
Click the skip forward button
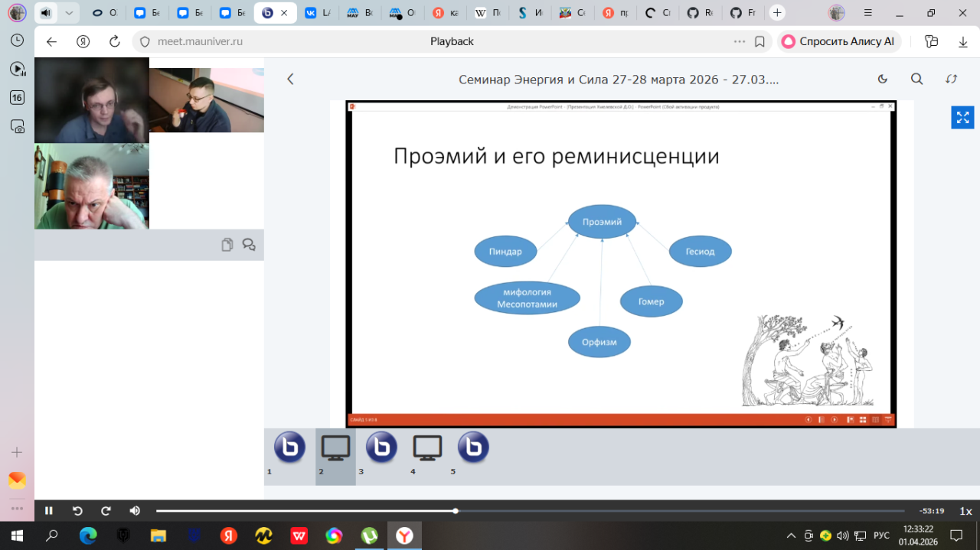pyautogui.click(x=106, y=511)
